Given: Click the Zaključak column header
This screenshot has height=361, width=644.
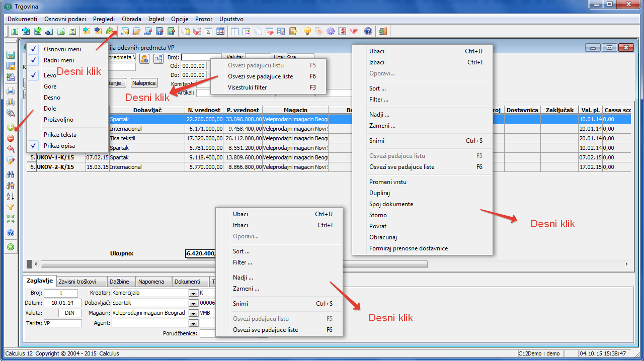Looking at the screenshot, I should coord(559,110).
